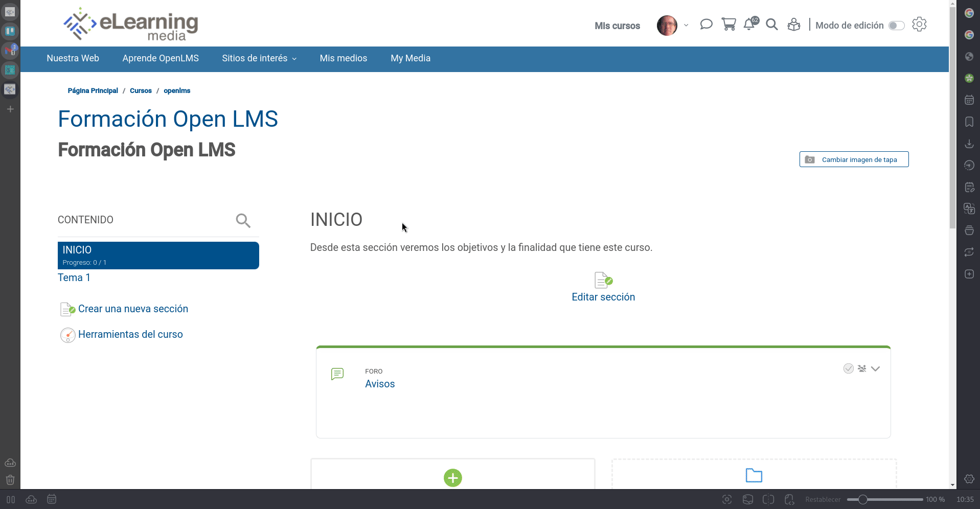Open the messages speech bubble icon

(x=706, y=25)
